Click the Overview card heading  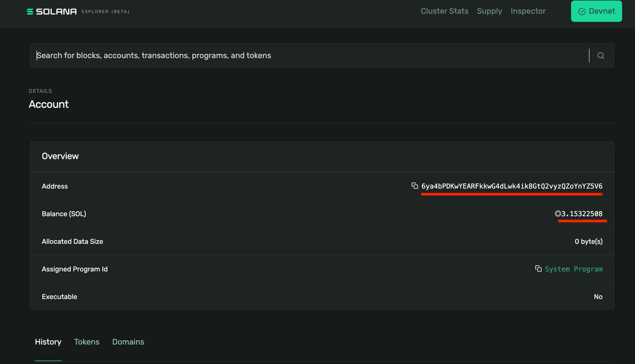(60, 156)
